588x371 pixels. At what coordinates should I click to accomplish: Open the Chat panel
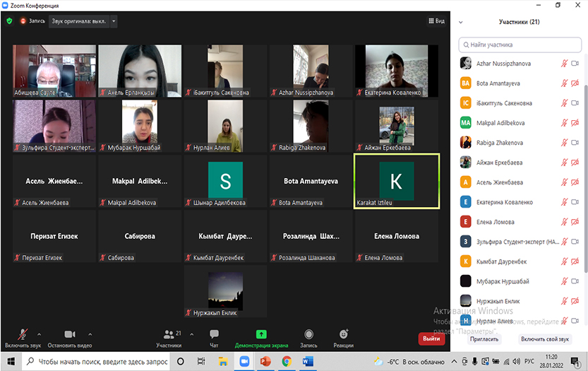click(x=214, y=336)
